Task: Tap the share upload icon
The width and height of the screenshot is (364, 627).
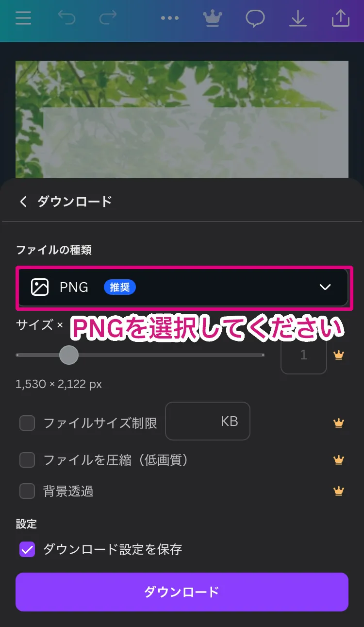Action: 341,18
